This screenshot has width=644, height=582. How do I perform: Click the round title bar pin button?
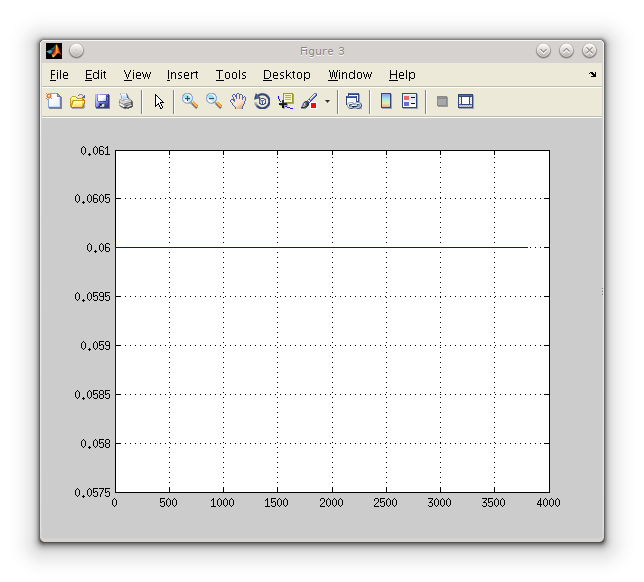click(76, 51)
